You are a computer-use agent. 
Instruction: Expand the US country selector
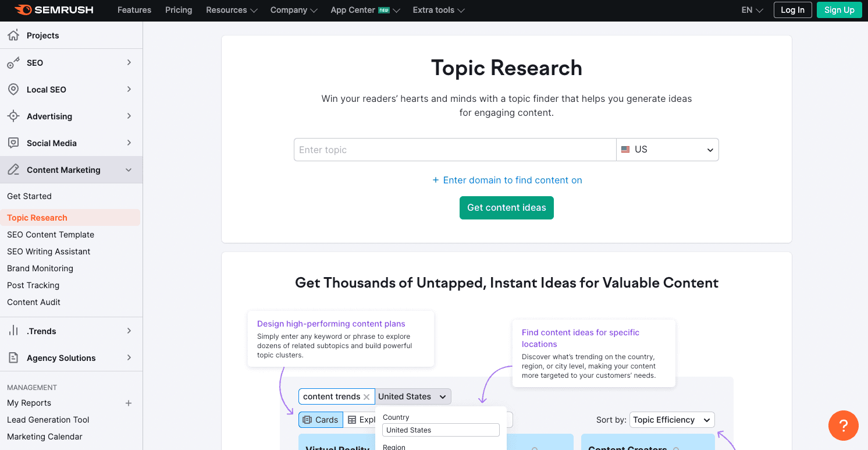[x=667, y=150]
